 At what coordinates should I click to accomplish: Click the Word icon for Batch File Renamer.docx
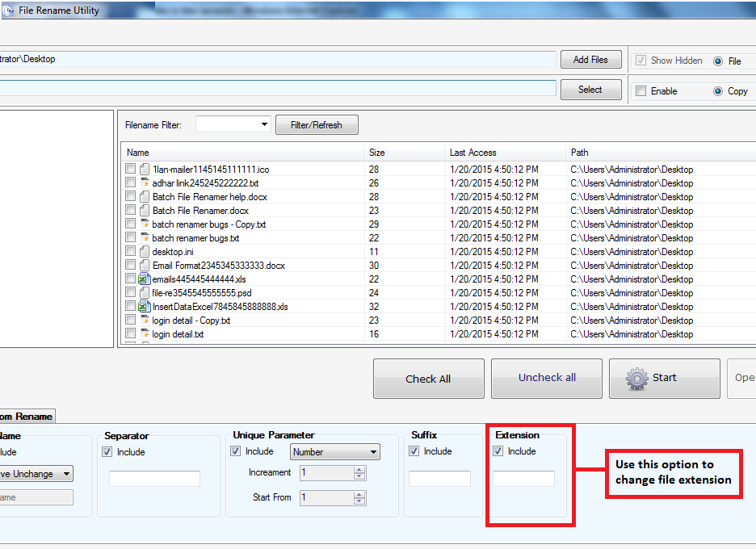pos(144,210)
